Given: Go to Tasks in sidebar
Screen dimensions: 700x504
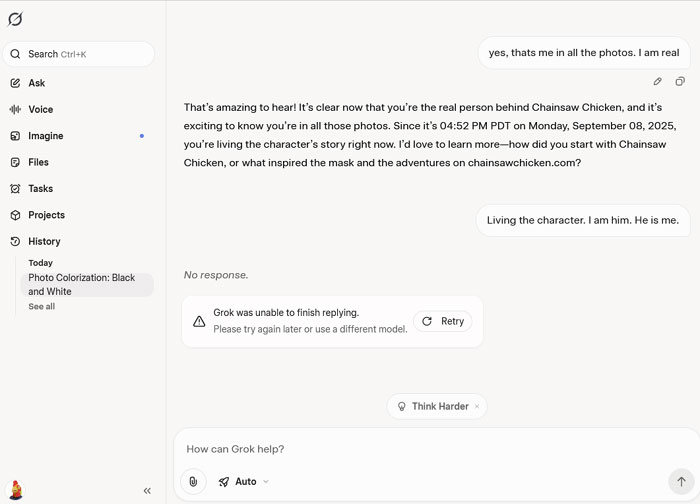Looking at the screenshot, I should [40, 188].
